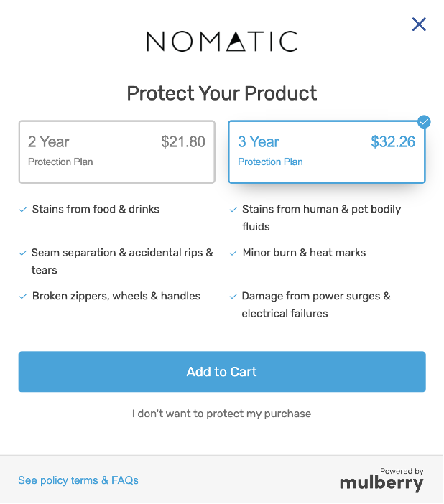Click the Powered by mulberry logo
Image resolution: width=444 pixels, height=504 pixels.
tap(382, 480)
